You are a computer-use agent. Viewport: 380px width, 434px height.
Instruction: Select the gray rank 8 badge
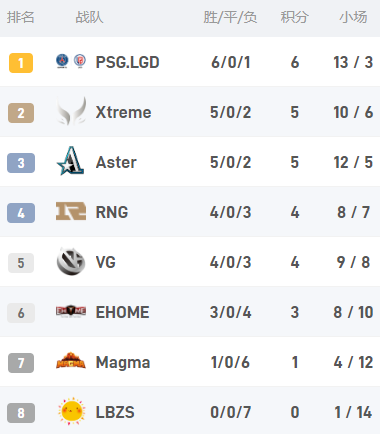tap(21, 413)
